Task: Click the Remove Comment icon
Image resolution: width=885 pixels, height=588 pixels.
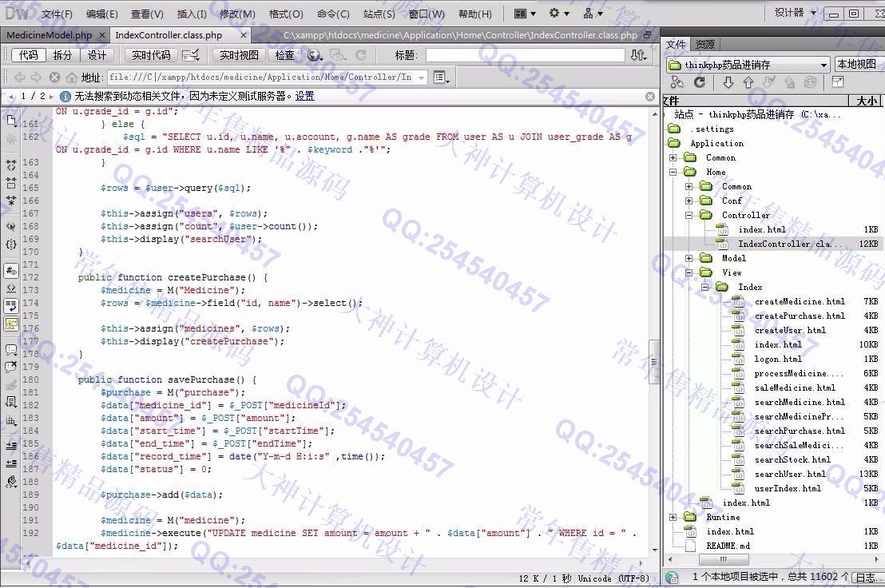Action: [x=10, y=367]
